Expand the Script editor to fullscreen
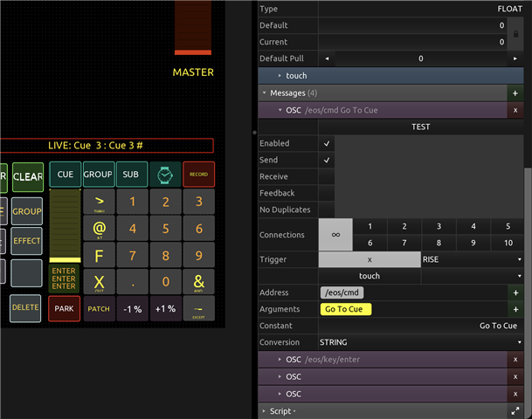The width and height of the screenshot is (532, 419). (515, 410)
